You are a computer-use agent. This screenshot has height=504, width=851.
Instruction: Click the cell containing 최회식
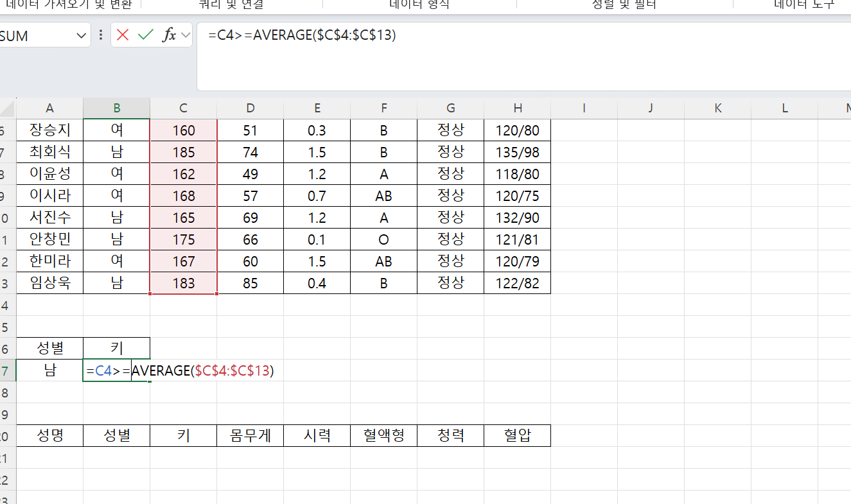click(x=50, y=152)
